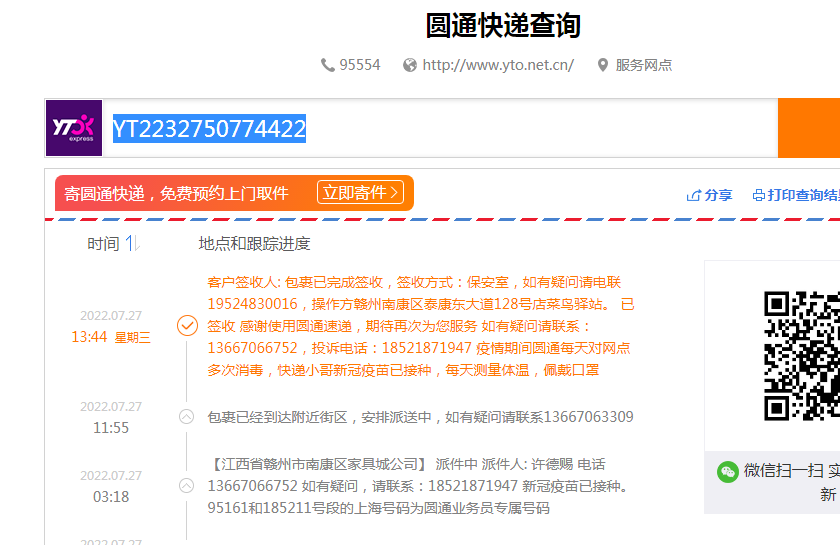The image size is (840, 545).
Task: Click the 包裹已经到达附近街区 status text
Action: 421,417
